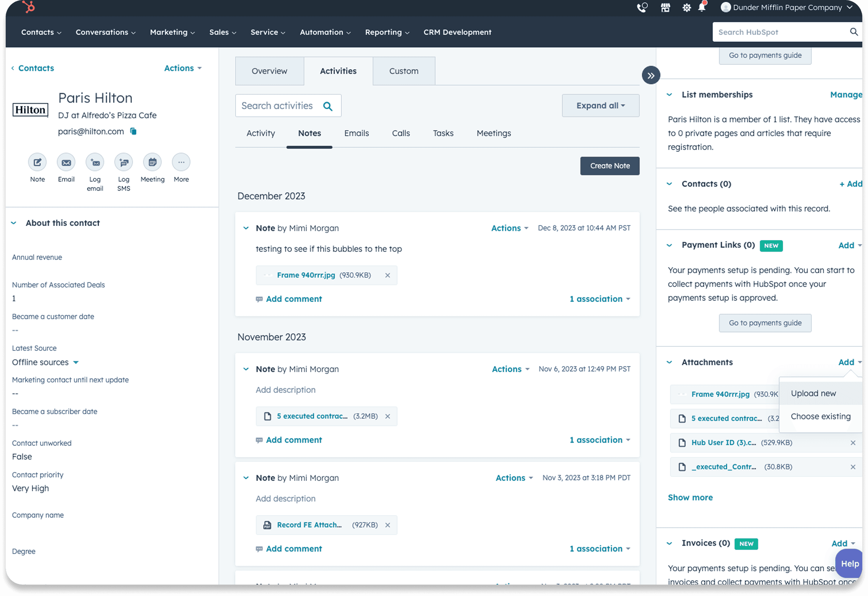
Task: Open the calling phone icon in top bar
Action: [x=642, y=7]
